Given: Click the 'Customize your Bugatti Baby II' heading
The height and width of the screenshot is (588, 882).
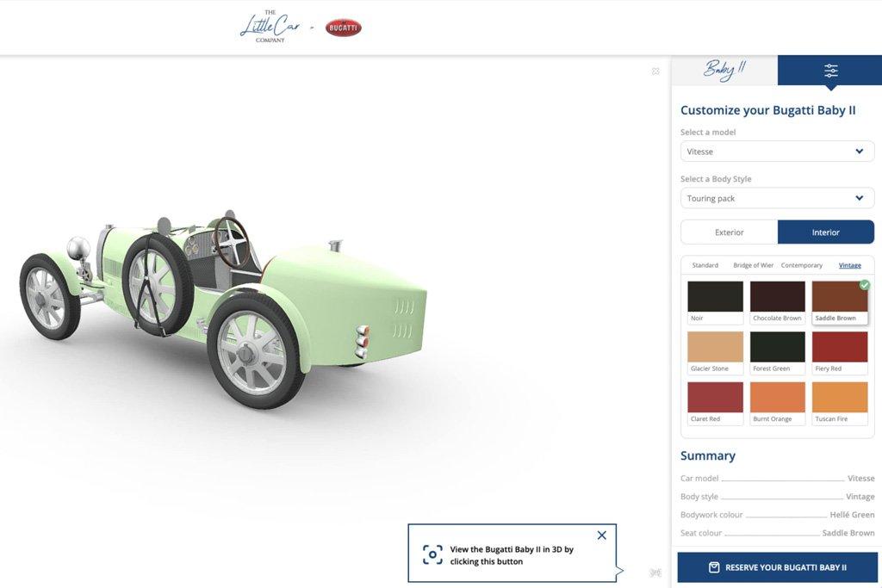Looking at the screenshot, I should (767, 110).
